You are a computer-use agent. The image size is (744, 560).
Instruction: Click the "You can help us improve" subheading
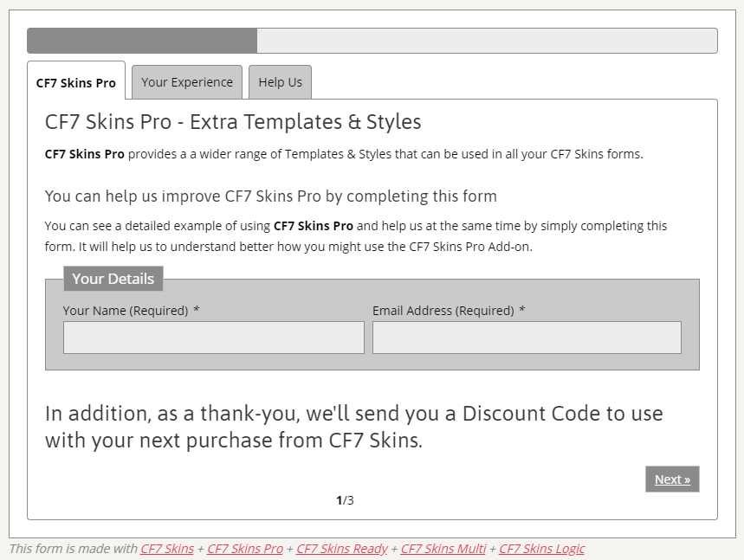pos(270,196)
